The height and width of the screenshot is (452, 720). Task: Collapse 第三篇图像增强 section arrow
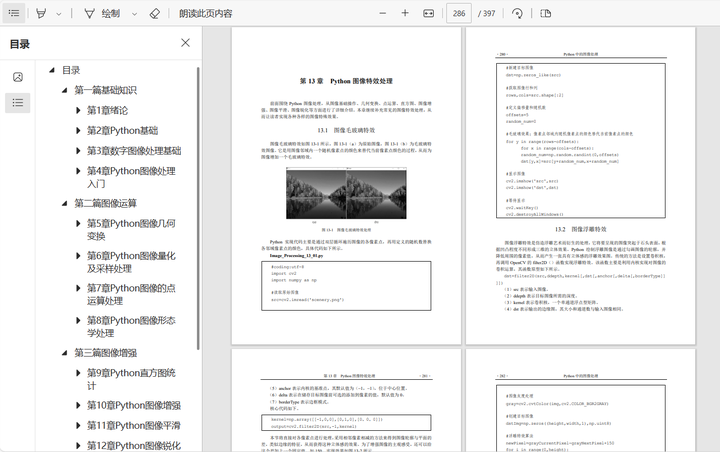pyautogui.click(x=65, y=353)
